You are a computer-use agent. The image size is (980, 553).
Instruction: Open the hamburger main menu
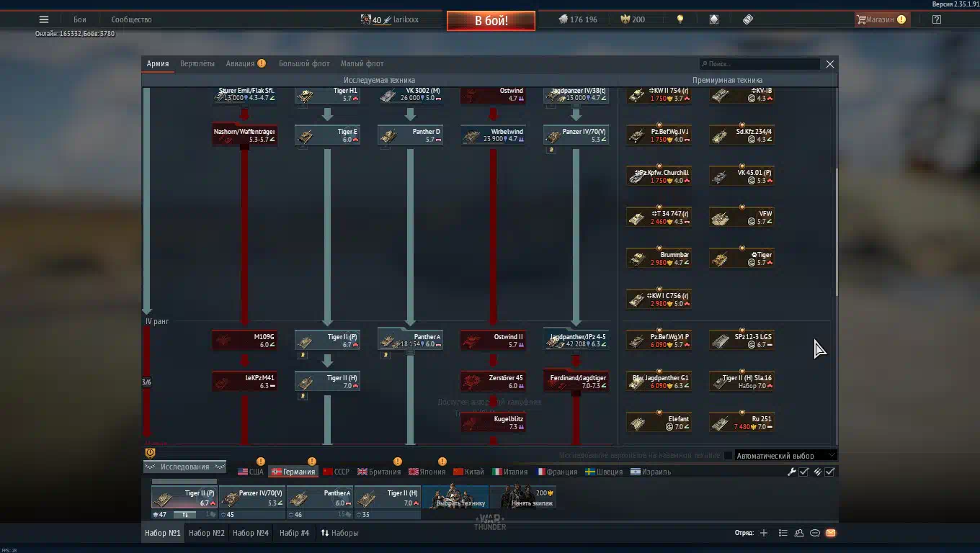click(x=44, y=19)
